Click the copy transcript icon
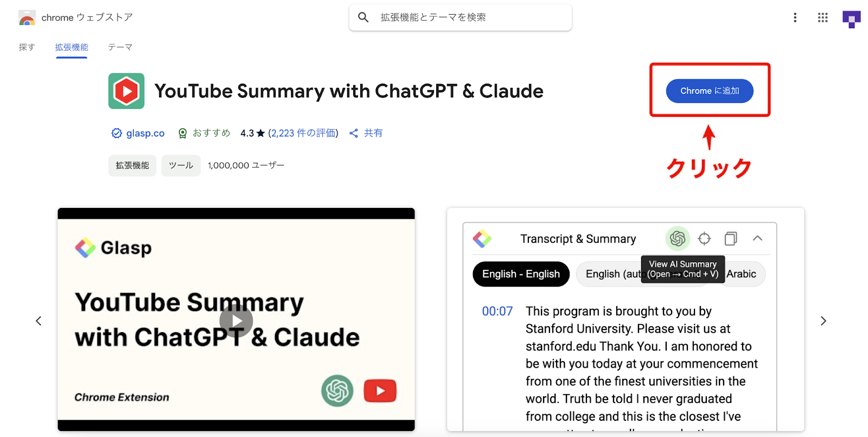 coord(731,238)
